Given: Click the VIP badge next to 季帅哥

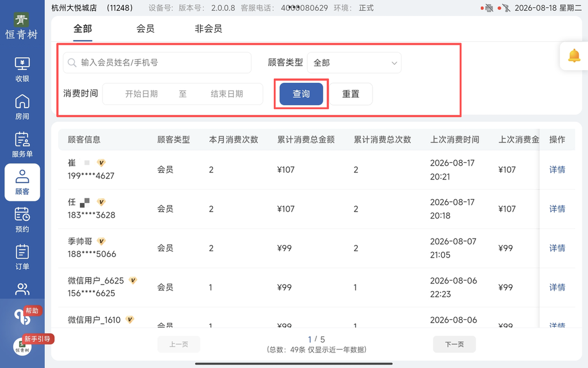Looking at the screenshot, I should (x=101, y=241).
